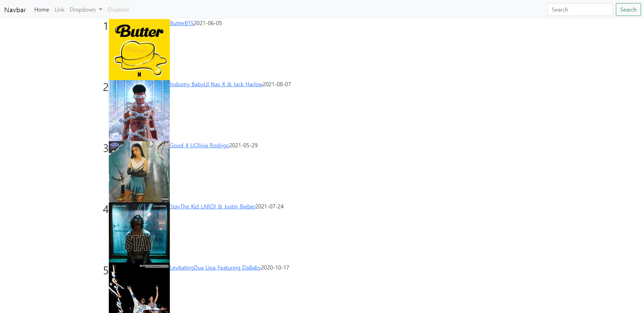Image resolution: width=644 pixels, height=313 pixels.
Task: Open Stay The Kid LAROI link
Action: click(213, 206)
